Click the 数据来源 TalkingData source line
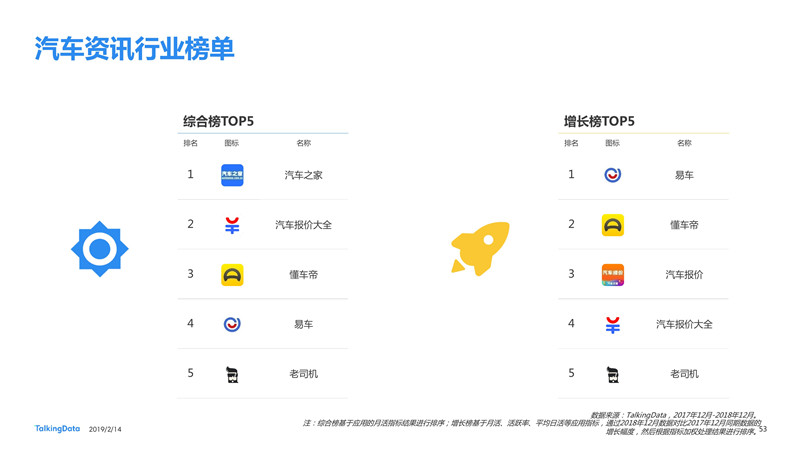Screen dimensions: 800x449 673,415
